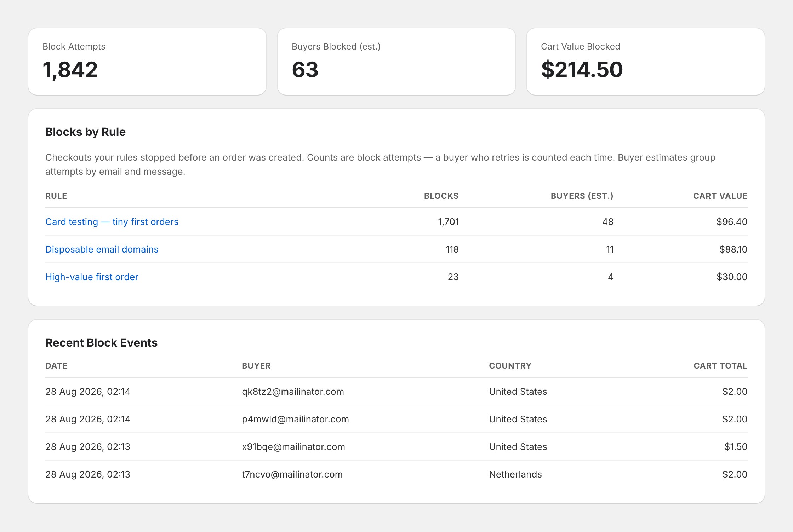This screenshot has height=532, width=793.
Task: Click the Block Attempts card label
Action: click(x=74, y=46)
